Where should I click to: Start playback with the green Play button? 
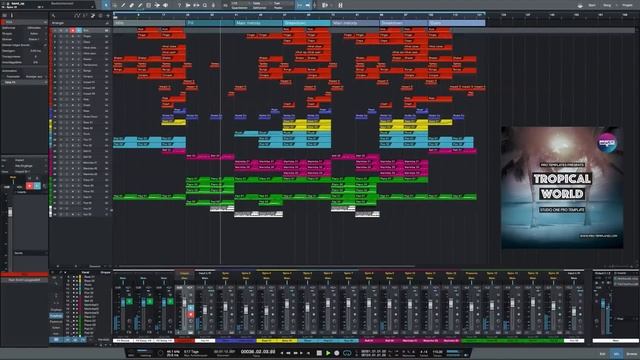pyautogui.click(x=328, y=353)
